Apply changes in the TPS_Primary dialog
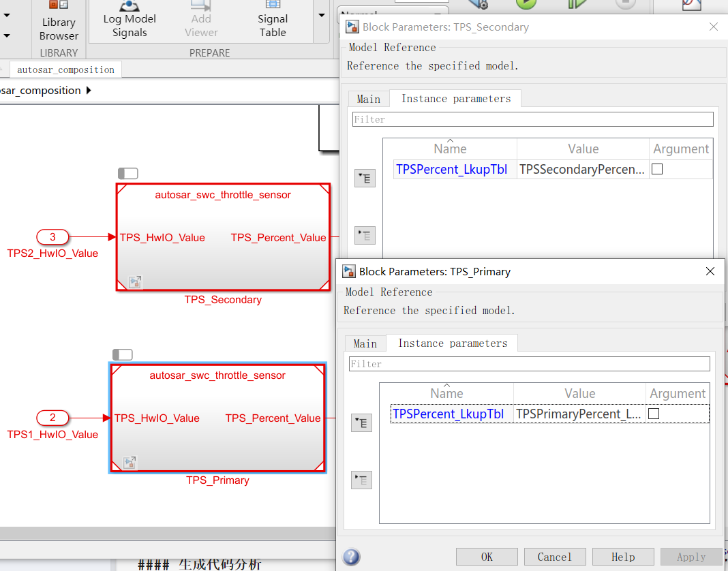 click(691, 557)
